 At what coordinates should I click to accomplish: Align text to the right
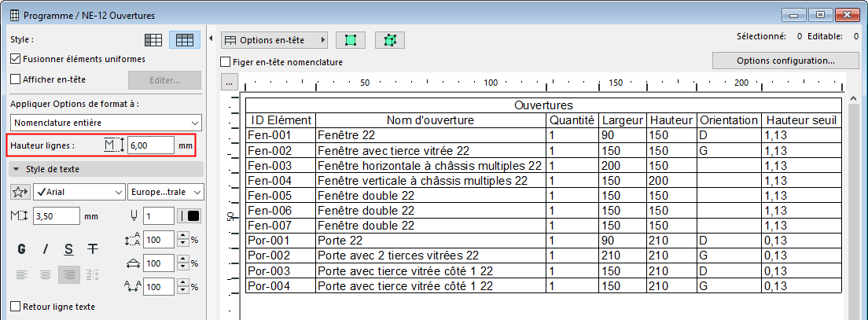[x=69, y=274]
